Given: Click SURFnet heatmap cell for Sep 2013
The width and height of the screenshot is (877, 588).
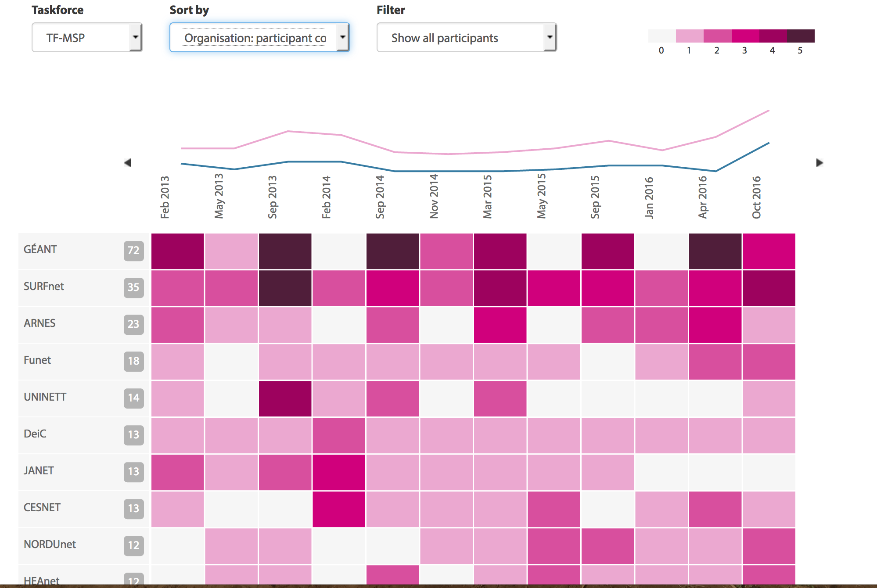Looking at the screenshot, I should tap(285, 288).
